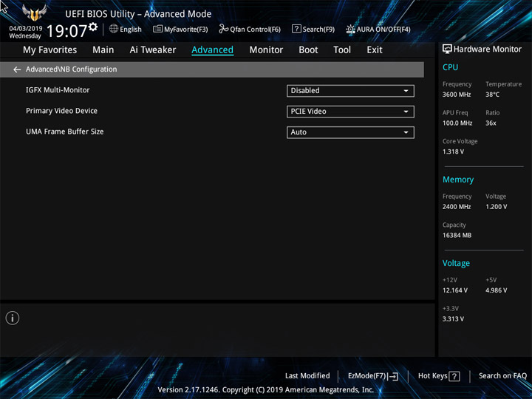Click the 04/03/2019 date text
Viewport: 532px width, 399px height.
tap(26, 29)
